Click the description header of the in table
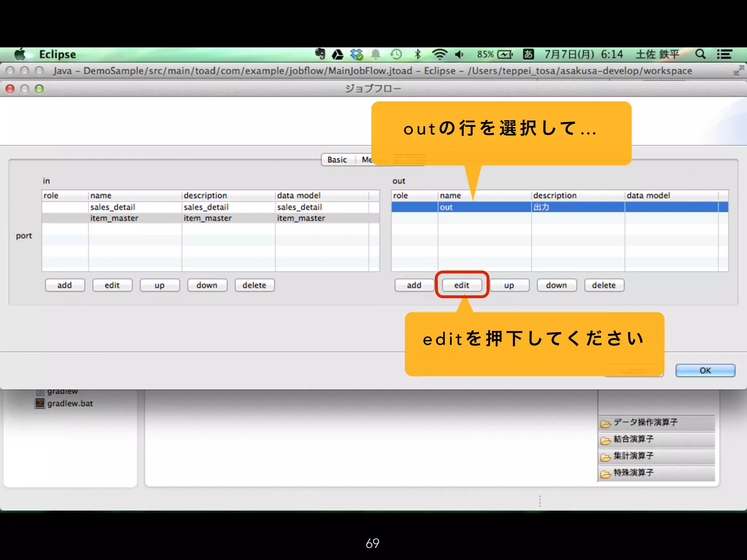This screenshot has height=560, width=747. 228,195
